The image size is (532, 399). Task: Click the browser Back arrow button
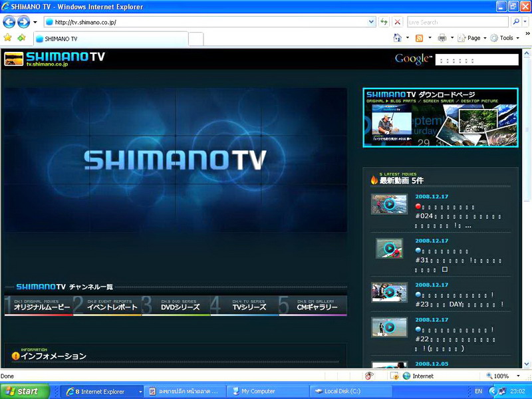[x=9, y=23]
